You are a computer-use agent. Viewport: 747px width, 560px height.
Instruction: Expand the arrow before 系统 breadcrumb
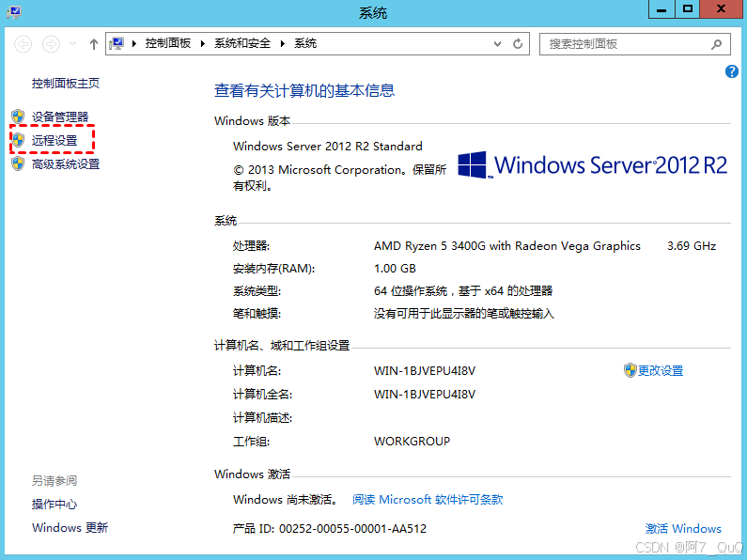283,44
